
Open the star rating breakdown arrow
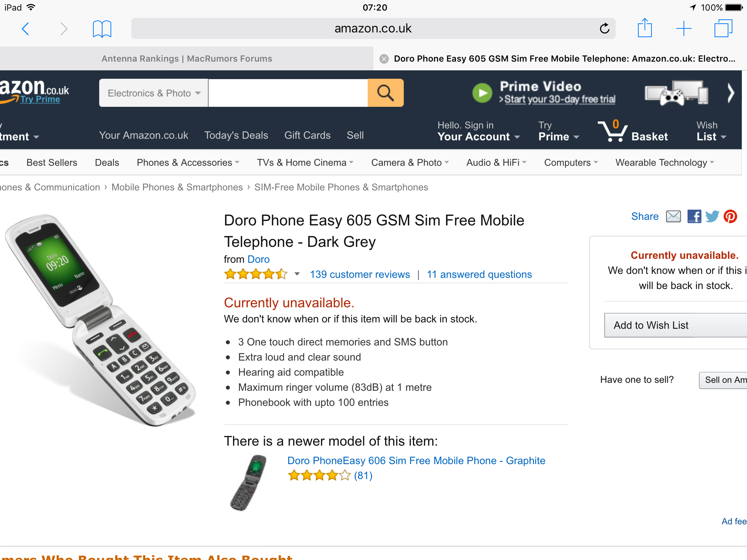tap(297, 274)
